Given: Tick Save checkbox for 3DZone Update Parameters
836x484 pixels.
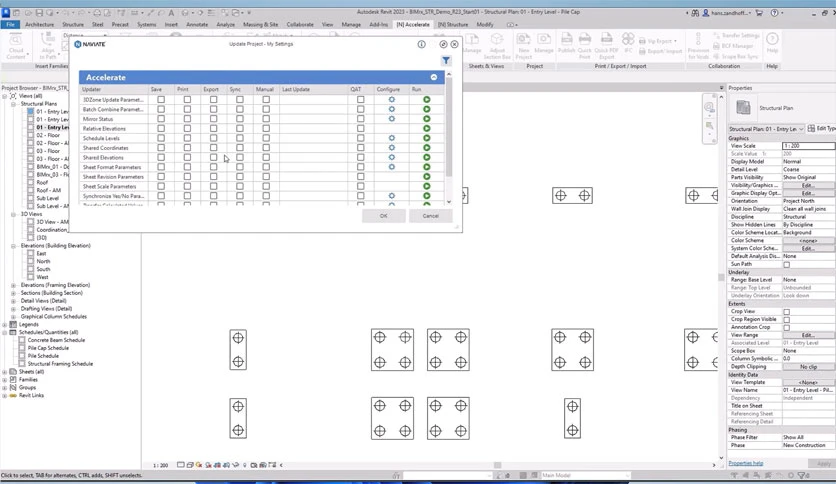Looking at the screenshot, I should click(x=161, y=100).
